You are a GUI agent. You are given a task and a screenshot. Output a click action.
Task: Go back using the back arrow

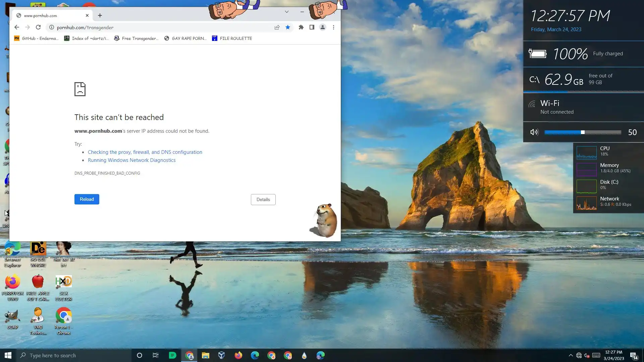pyautogui.click(x=17, y=27)
